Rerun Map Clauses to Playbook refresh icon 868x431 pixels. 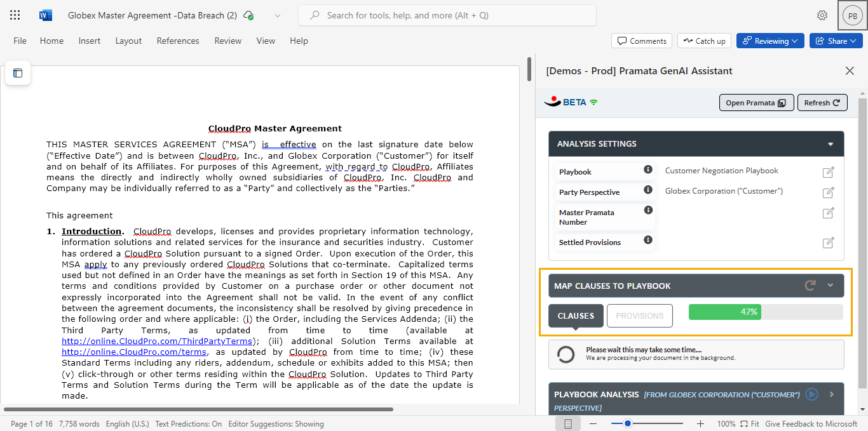pos(810,286)
